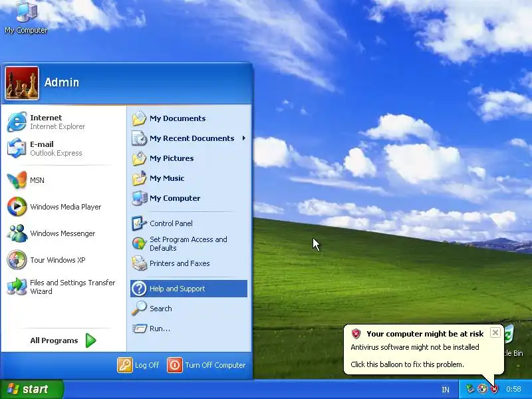Click the taskbar clock showing 0:58
Image resolution: width=532 pixels, height=399 pixels.
pos(513,389)
